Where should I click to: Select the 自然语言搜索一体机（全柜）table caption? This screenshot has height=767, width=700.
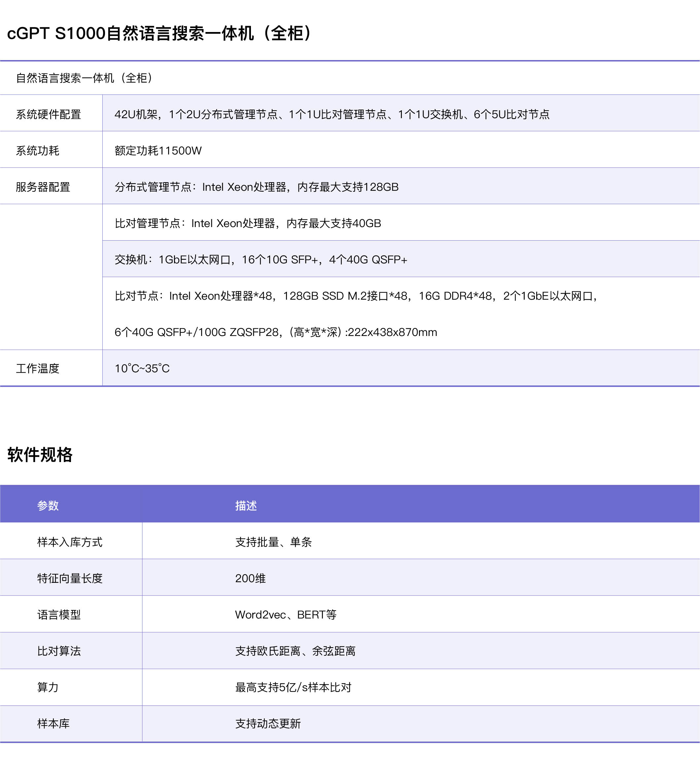tap(85, 78)
